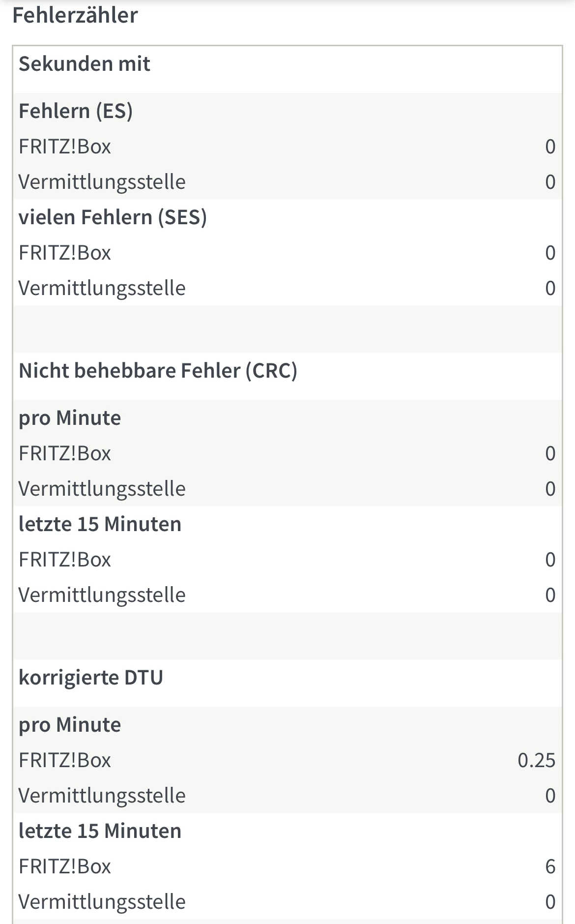Select the "Fehlern (ES)" subheading
575x924 pixels.
coord(76,111)
